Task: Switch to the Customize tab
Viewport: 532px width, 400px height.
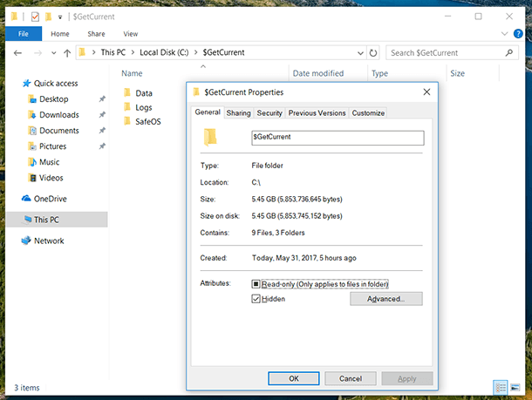Action: tap(368, 113)
